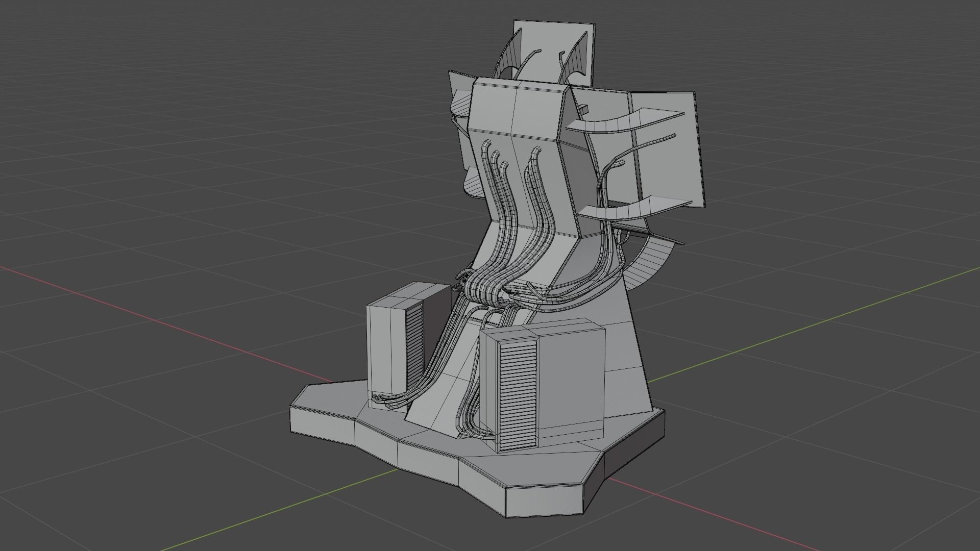The height and width of the screenshot is (551, 980).
Task: Select the front louvered cabinet box
Action: [543, 385]
